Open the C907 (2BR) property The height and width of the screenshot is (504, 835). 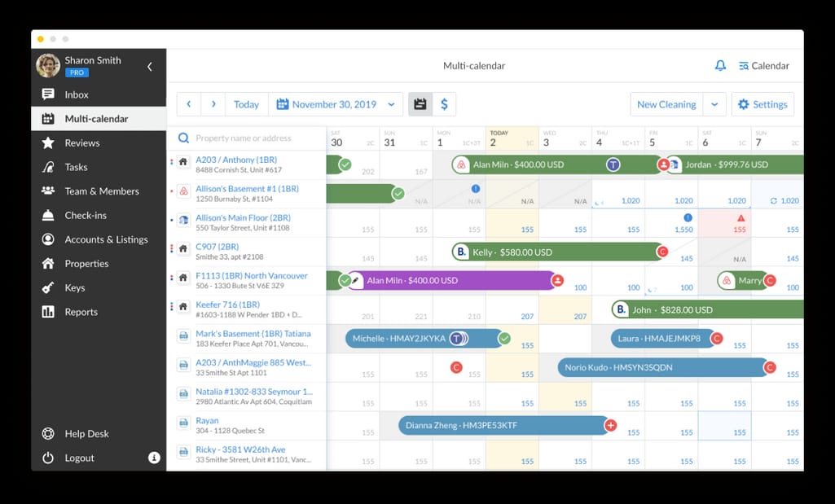pyautogui.click(x=217, y=247)
